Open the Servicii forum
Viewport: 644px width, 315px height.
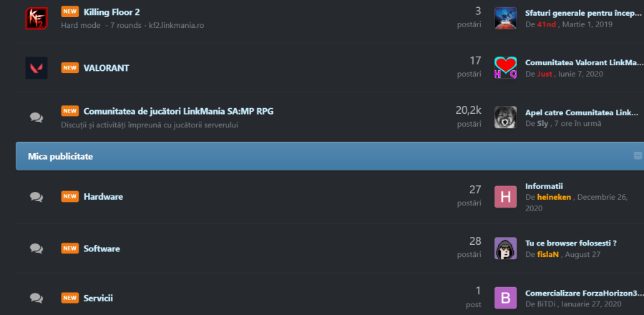coord(98,298)
